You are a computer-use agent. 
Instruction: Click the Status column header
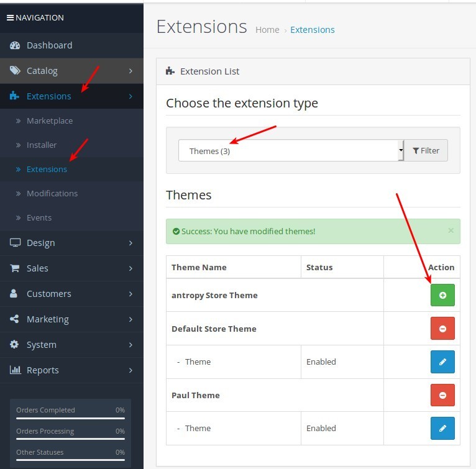[319, 268]
